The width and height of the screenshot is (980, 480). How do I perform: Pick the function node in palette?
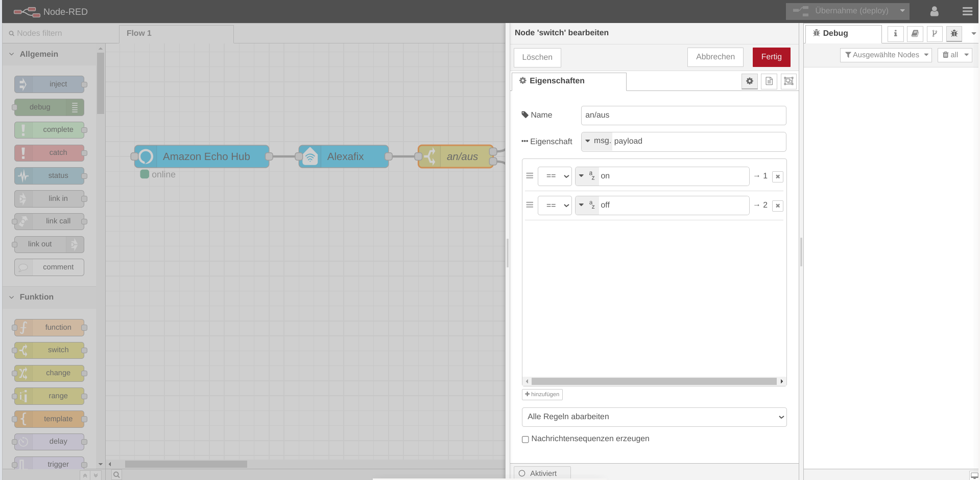(49, 328)
